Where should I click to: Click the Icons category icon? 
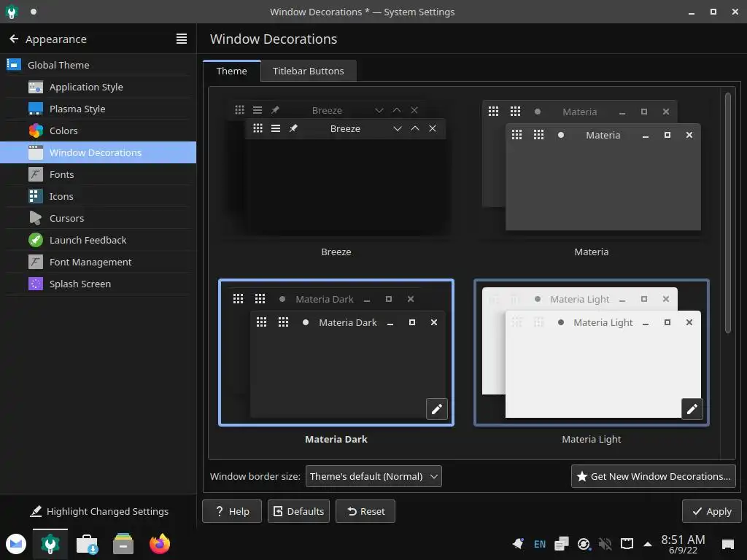point(36,196)
